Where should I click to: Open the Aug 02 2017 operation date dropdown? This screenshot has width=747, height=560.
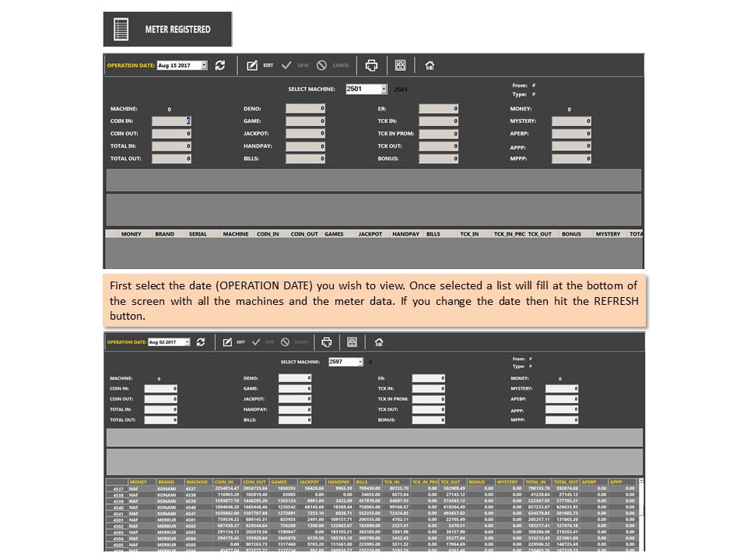point(188,342)
